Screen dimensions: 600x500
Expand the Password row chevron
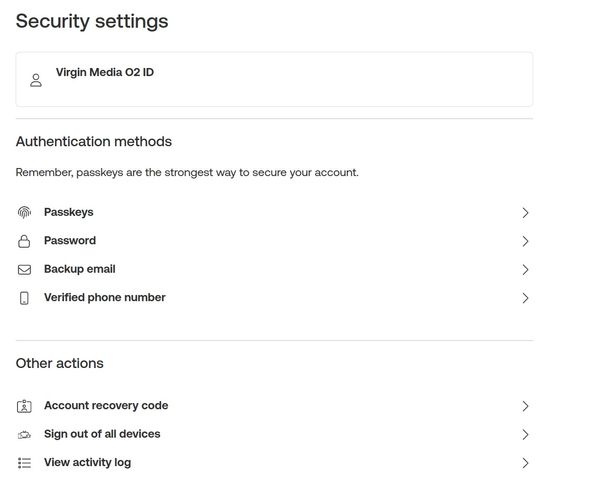tap(525, 241)
